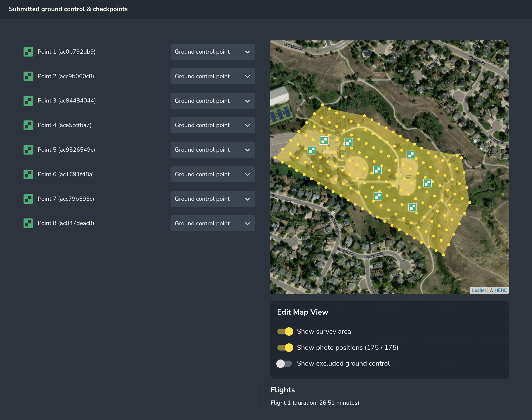Click the Point 8 checkerboard icon
The height and width of the screenshot is (420, 532).
point(28,223)
